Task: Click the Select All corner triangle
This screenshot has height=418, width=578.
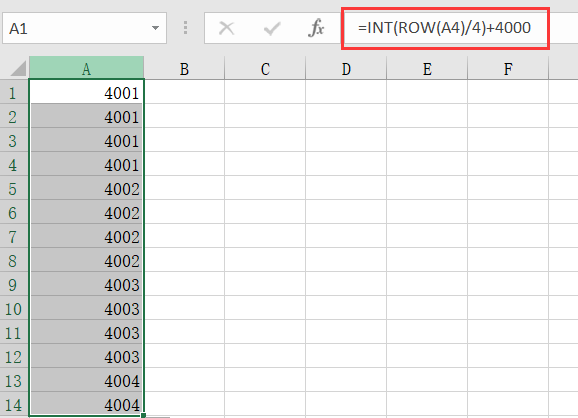Action: pyautogui.click(x=18, y=69)
